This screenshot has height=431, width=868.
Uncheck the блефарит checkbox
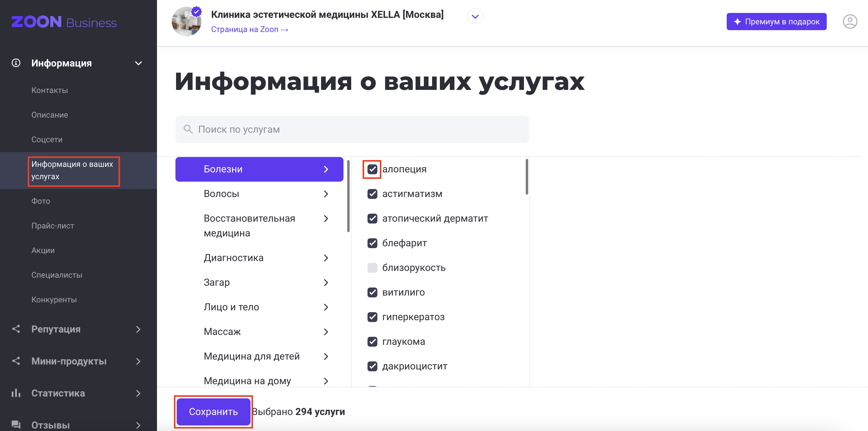[x=372, y=243]
